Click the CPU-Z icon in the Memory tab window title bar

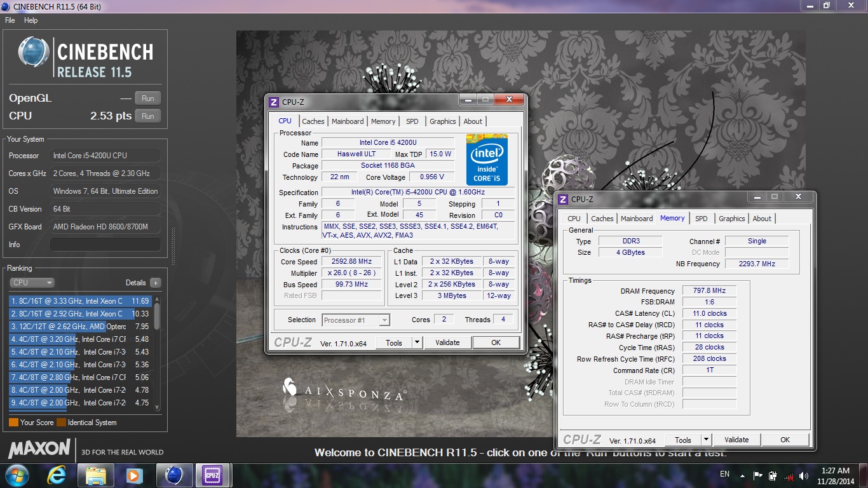[563, 199]
